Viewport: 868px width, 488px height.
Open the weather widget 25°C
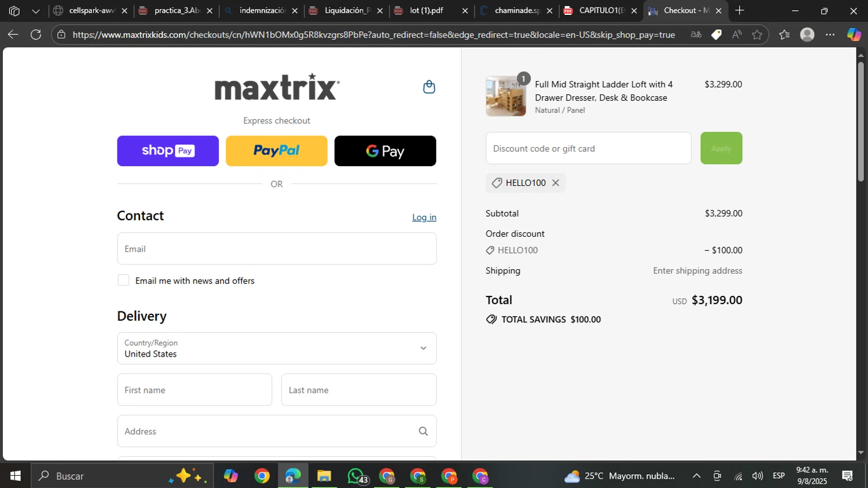[620, 476]
